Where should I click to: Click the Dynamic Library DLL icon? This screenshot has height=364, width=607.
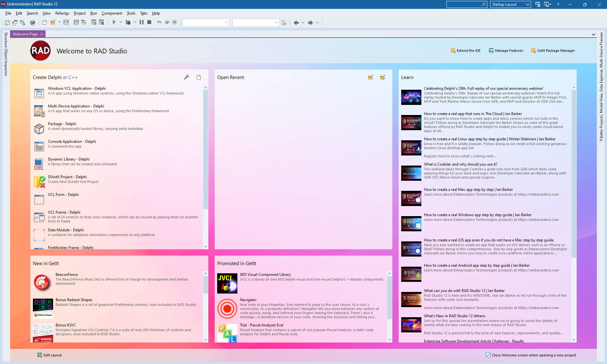(39, 164)
